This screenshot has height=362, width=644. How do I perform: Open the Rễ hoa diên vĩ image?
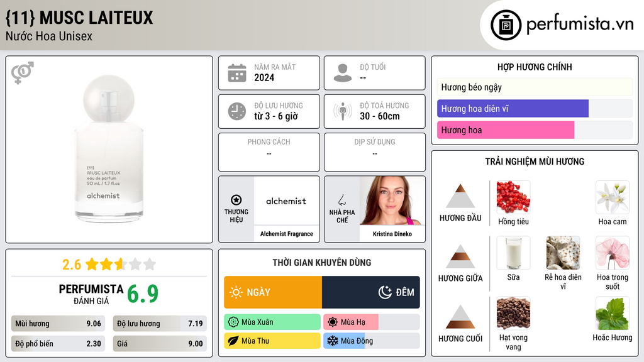(x=563, y=253)
